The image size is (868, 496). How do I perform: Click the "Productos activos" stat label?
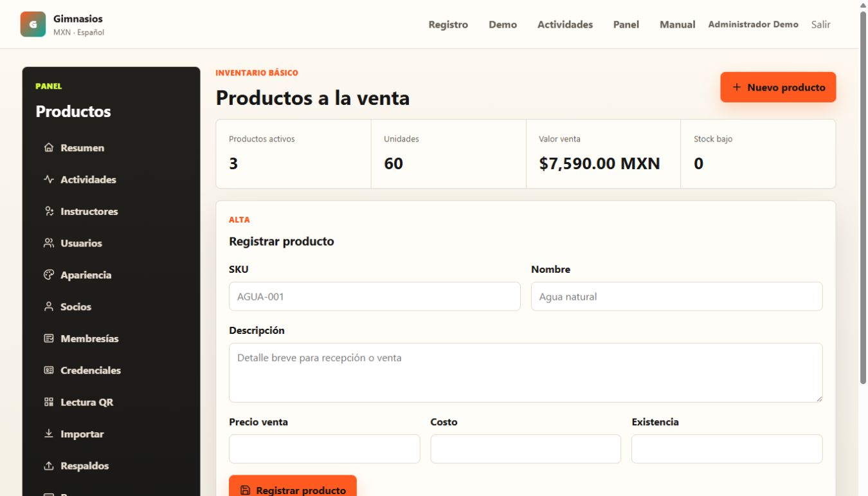(262, 139)
